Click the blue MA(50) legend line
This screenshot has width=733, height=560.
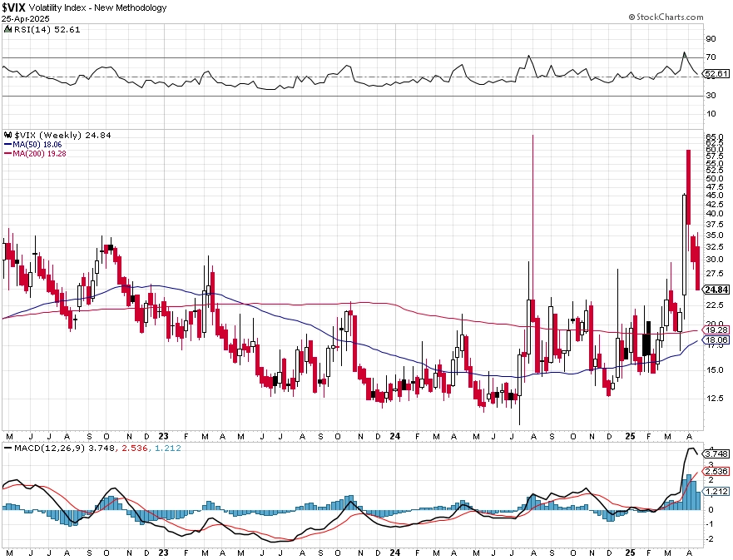point(8,145)
